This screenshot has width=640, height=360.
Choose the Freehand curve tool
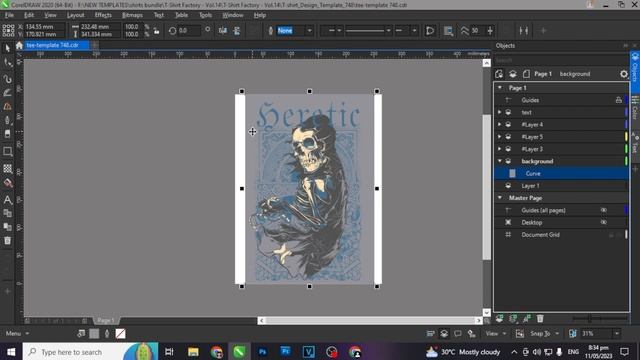pyautogui.click(x=7, y=79)
